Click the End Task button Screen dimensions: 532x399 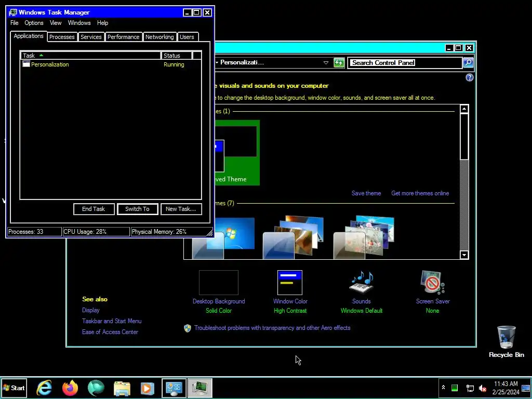pos(94,209)
